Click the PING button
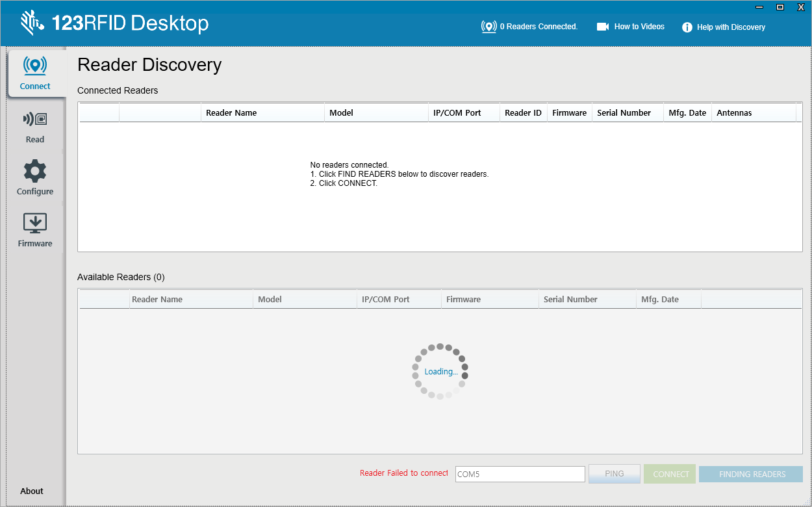The width and height of the screenshot is (812, 507). [614, 474]
